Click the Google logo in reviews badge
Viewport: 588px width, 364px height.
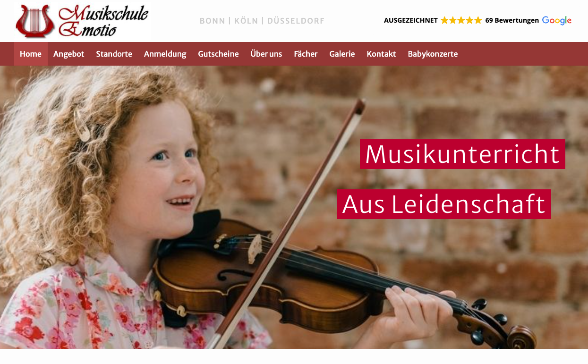point(557,21)
